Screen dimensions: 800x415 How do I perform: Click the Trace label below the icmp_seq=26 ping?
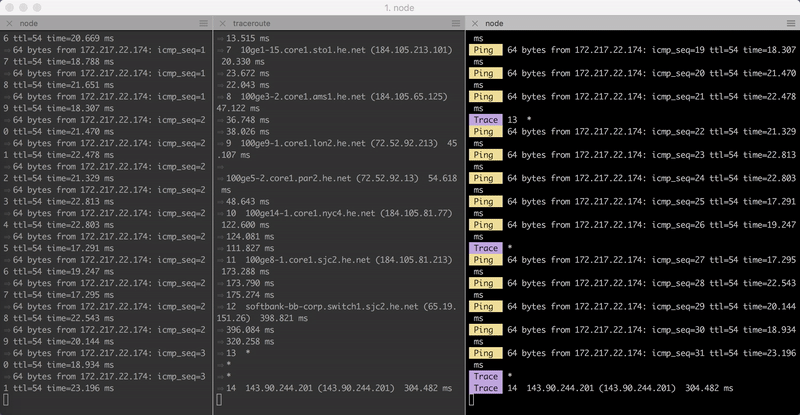click(x=486, y=248)
